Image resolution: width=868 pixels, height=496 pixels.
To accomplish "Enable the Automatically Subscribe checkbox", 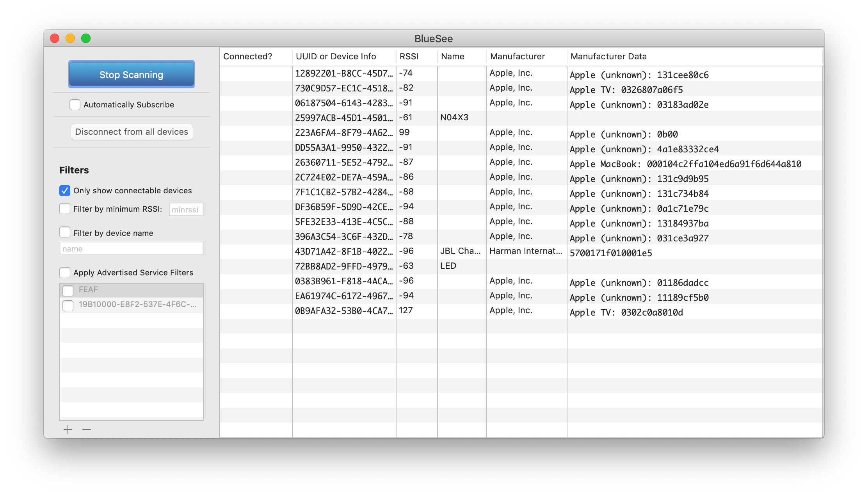I will [x=75, y=105].
